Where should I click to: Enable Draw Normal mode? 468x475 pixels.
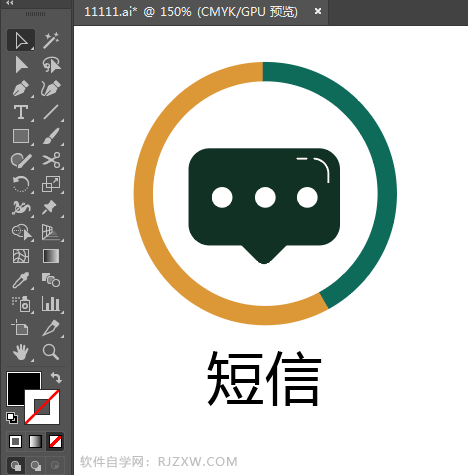tap(16, 465)
